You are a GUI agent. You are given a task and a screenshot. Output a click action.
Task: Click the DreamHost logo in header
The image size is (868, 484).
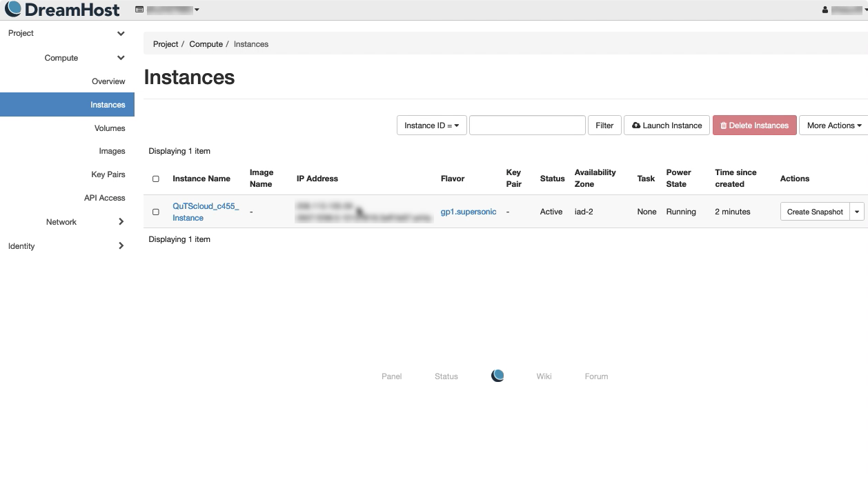tap(62, 10)
